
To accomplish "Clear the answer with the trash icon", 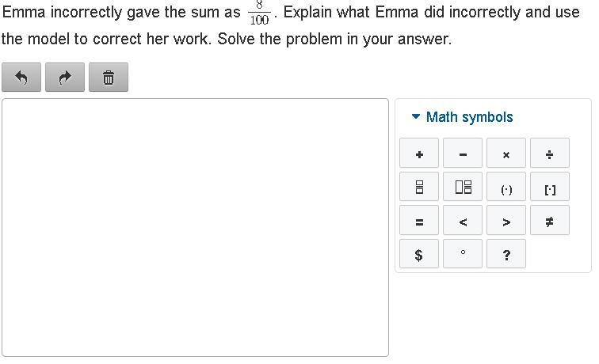I will click(x=109, y=78).
